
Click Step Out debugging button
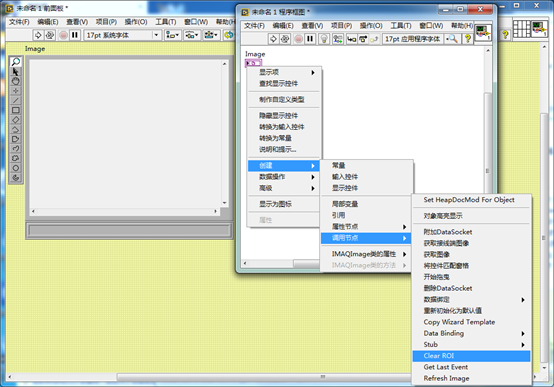tap(374, 39)
